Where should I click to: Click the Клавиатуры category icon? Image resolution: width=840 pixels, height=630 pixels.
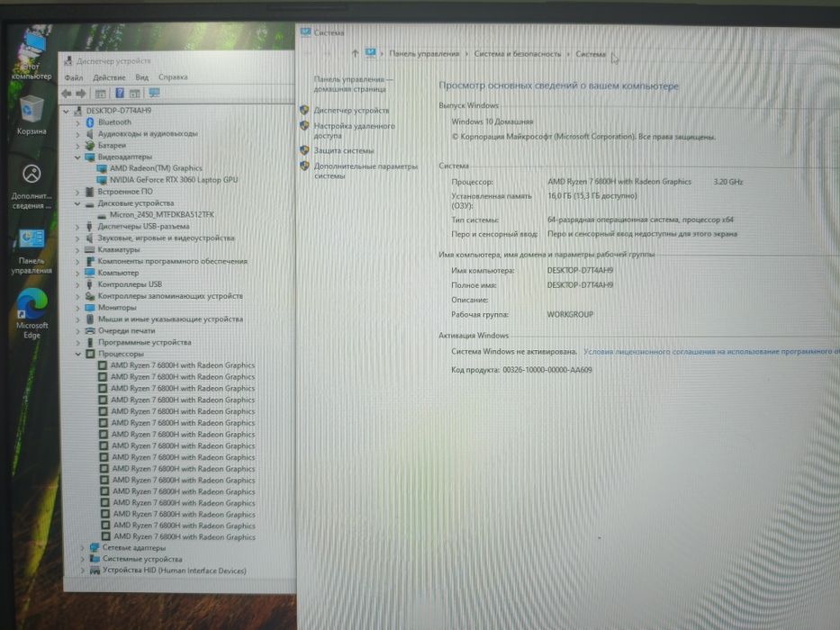[89, 249]
